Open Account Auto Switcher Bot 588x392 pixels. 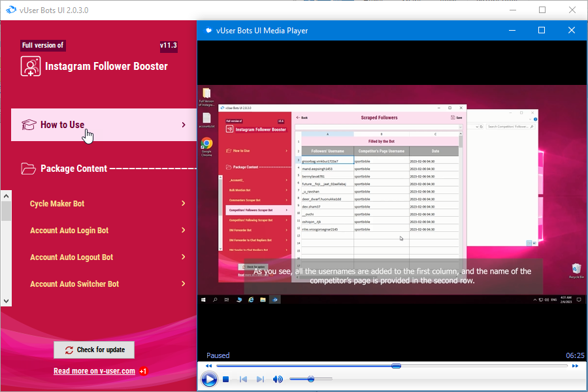coord(74,284)
